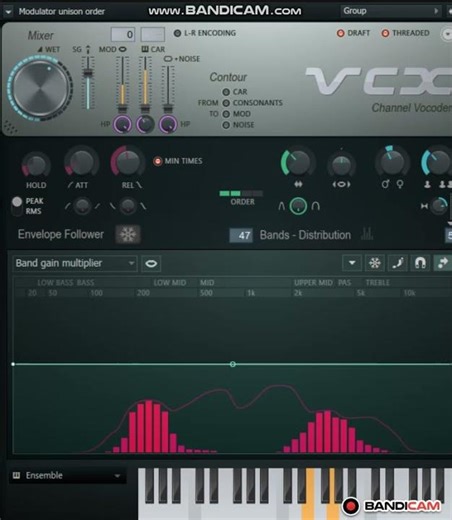Click the +NOISE level fader
Image resolution: width=452 pixels, height=520 pixels.
pos(168,108)
